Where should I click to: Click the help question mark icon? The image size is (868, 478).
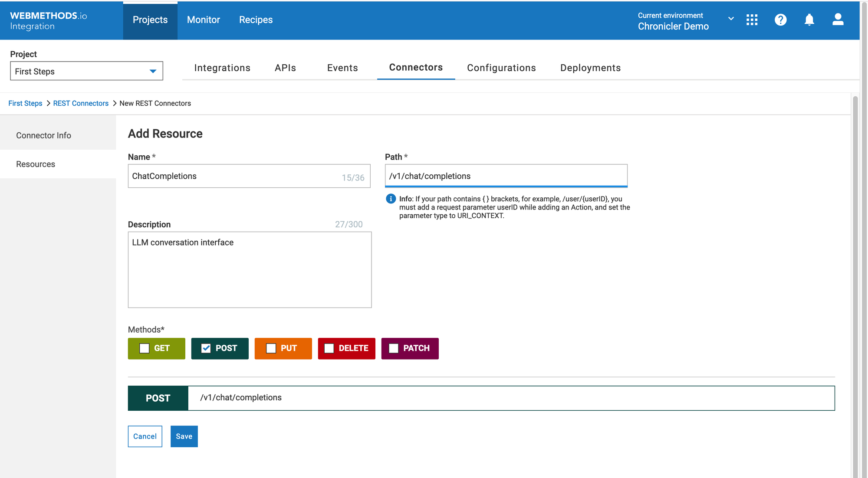(780, 20)
